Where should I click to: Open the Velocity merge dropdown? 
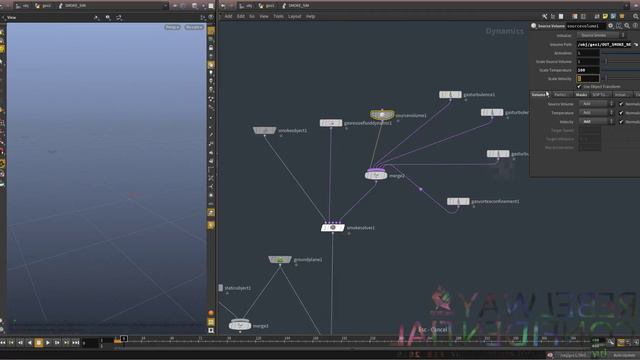click(596, 122)
